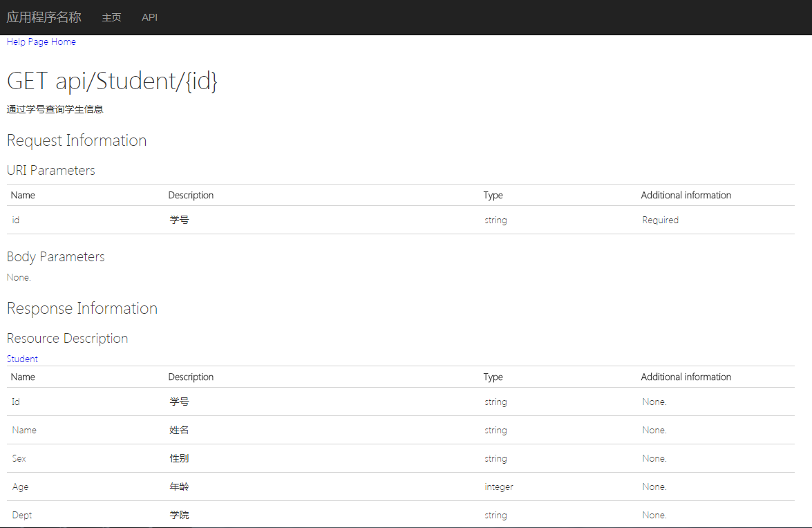The image size is (812, 528).
Task: Open the API nav item
Action: coord(149,17)
